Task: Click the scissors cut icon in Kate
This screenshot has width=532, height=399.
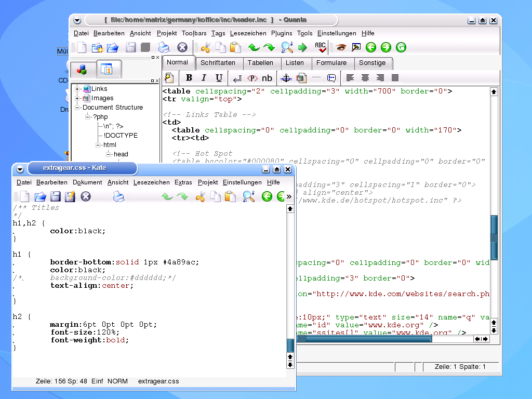Action: tap(200, 196)
